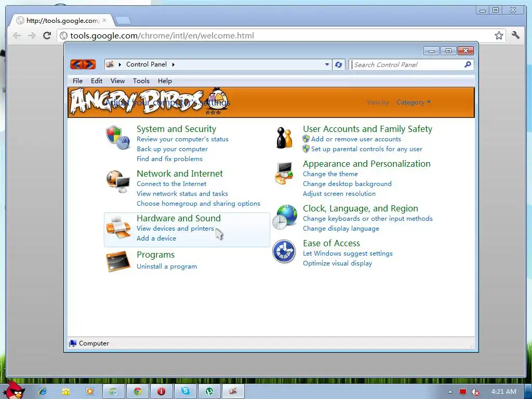This screenshot has width=532, height=399.
Task: Click the Ease of Access icon
Action: point(284,251)
